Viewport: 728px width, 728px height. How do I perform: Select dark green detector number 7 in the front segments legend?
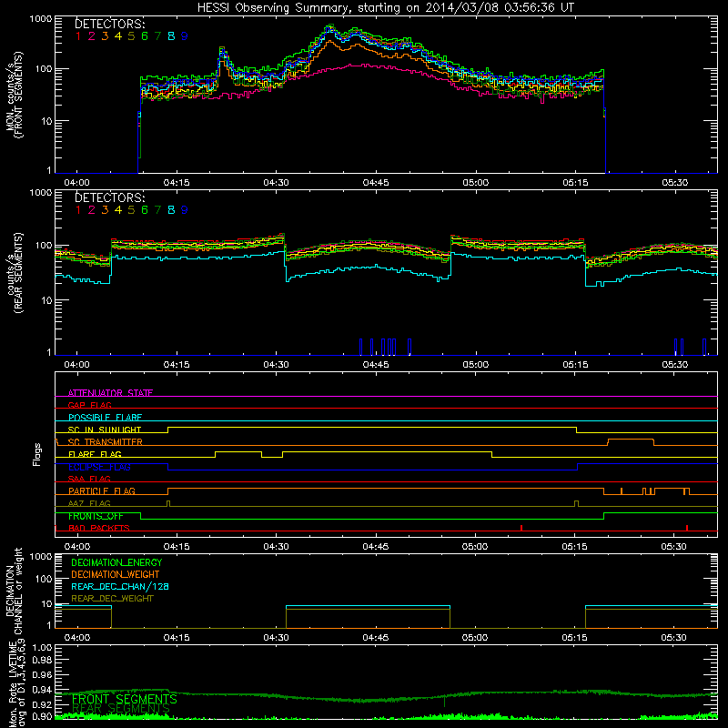pyautogui.click(x=157, y=35)
